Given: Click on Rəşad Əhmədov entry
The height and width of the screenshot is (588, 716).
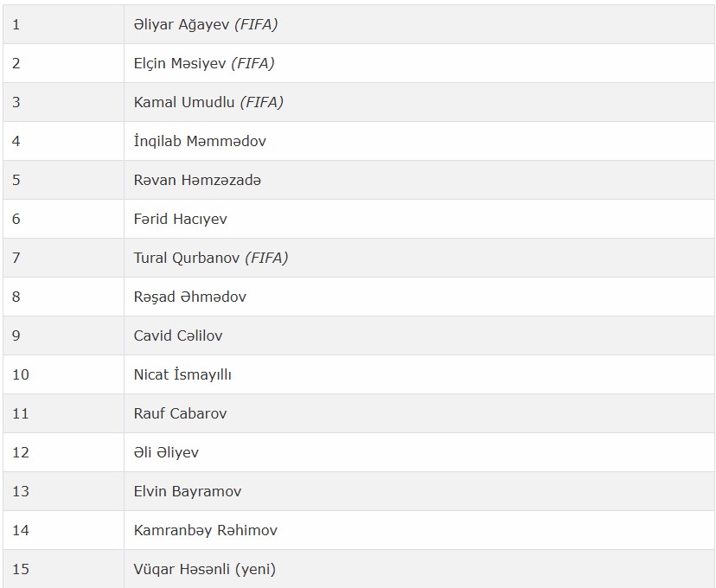Looking at the screenshot, I should (x=190, y=297).
